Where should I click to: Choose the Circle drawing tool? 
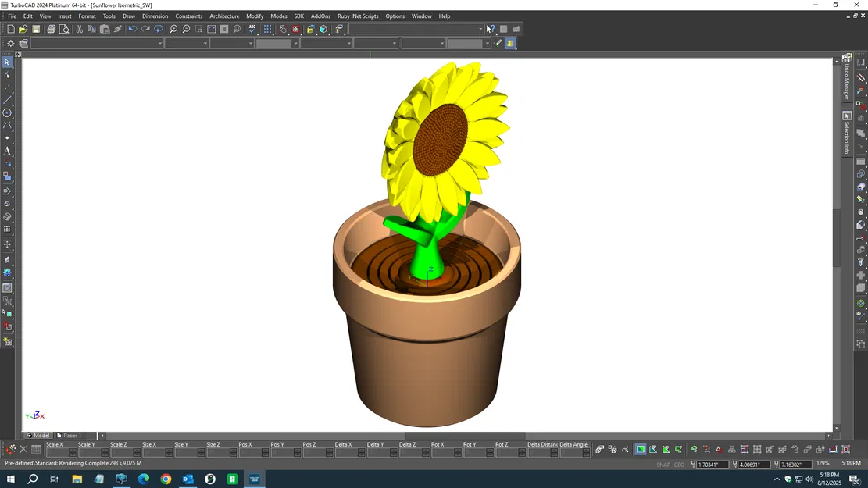point(7,113)
